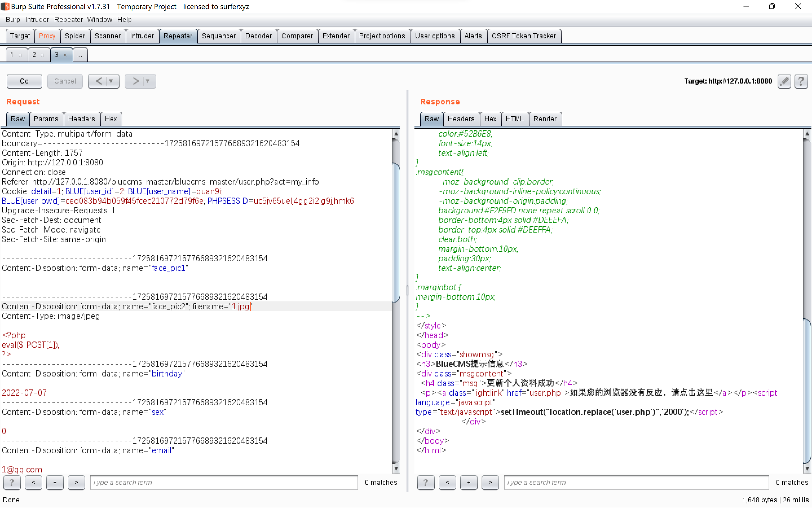
Task: Go to previous match in request search
Action: click(33, 483)
